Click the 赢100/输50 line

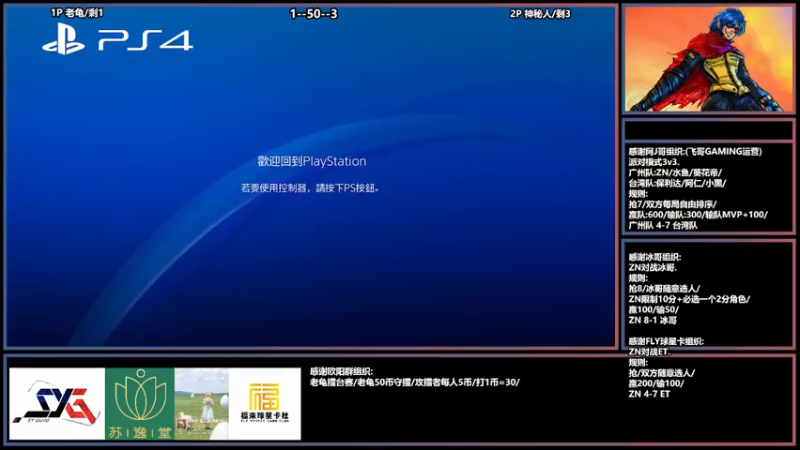tap(654, 310)
